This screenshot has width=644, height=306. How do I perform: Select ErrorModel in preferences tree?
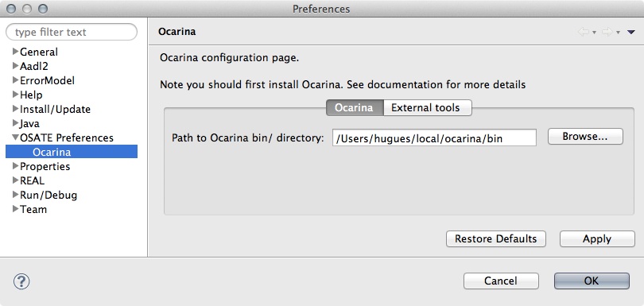pos(47,80)
